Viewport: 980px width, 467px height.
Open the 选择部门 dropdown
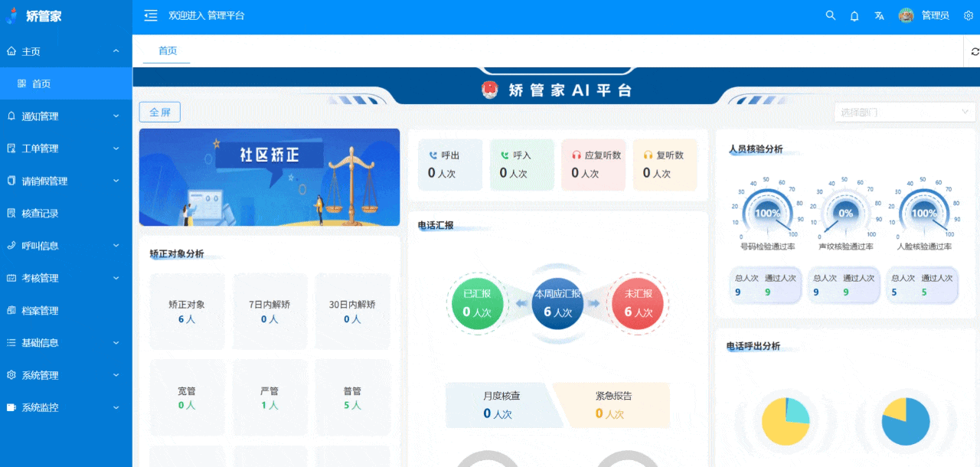[905, 113]
